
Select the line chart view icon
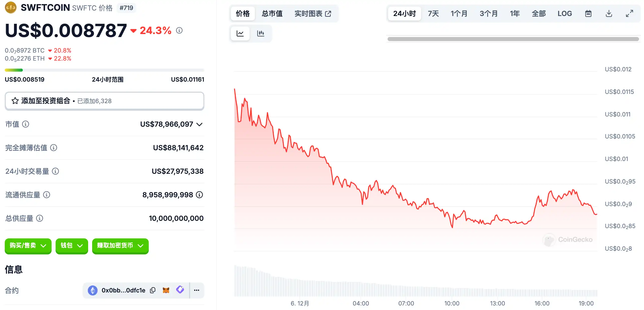coord(240,33)
